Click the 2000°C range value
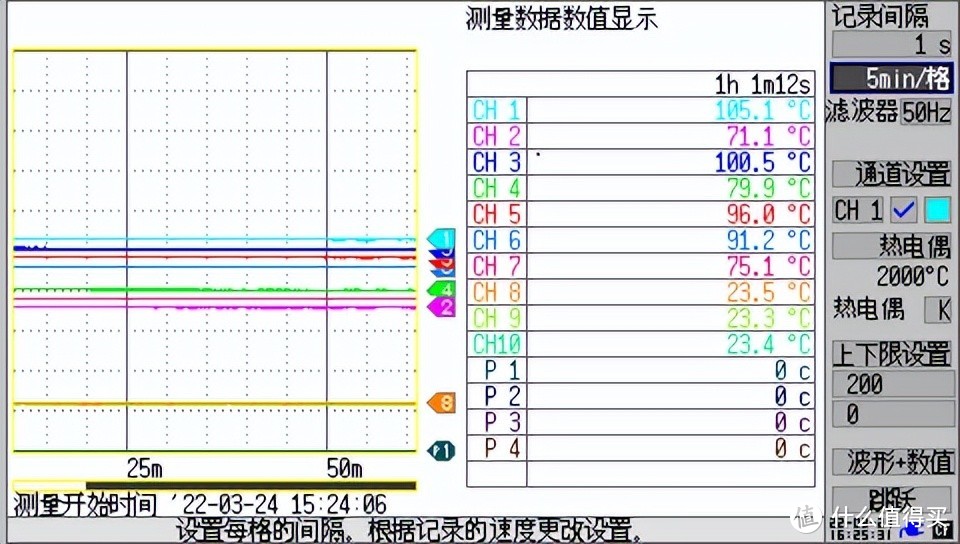Screen dimensions: 960x544 (912, 276)
